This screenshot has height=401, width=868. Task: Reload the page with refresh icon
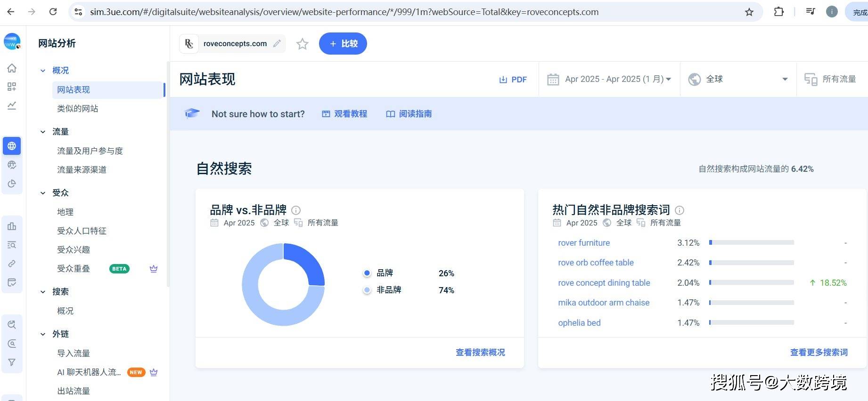53,12
